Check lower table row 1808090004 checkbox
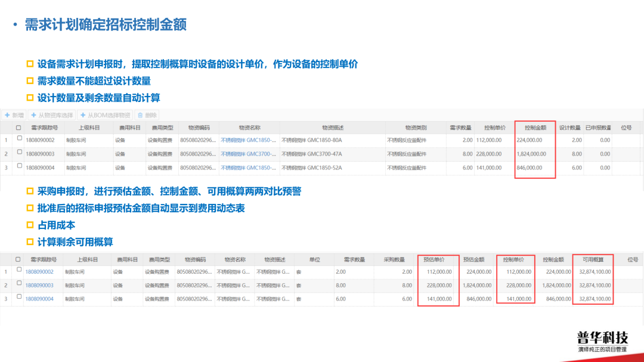Image resolution: width=644 pixels, height=362 pixels. click(19, 297)
